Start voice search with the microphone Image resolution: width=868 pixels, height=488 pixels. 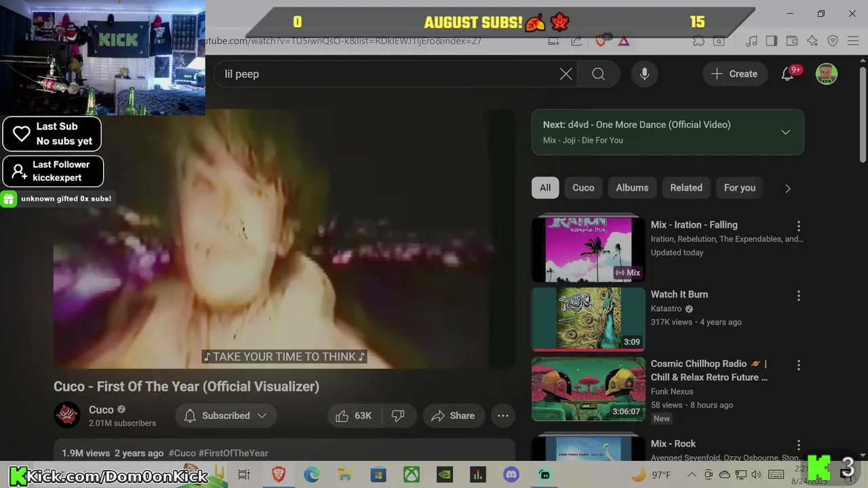click(645, 74)
